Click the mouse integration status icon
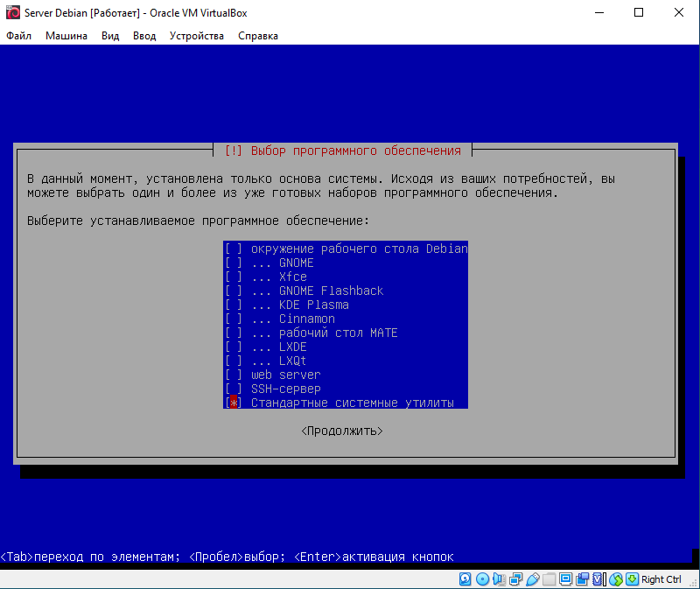The image size is (700, 589). 615,579
